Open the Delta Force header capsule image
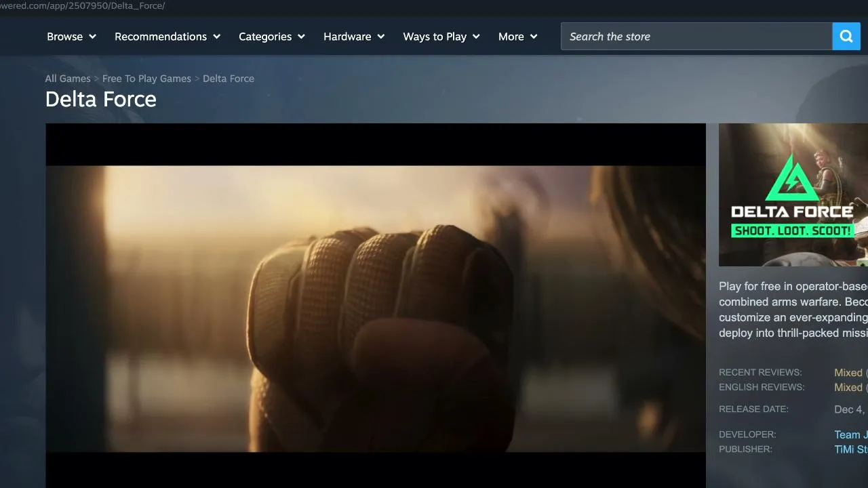The width and height of the screenshot is (868, 488). pos(793,195)
